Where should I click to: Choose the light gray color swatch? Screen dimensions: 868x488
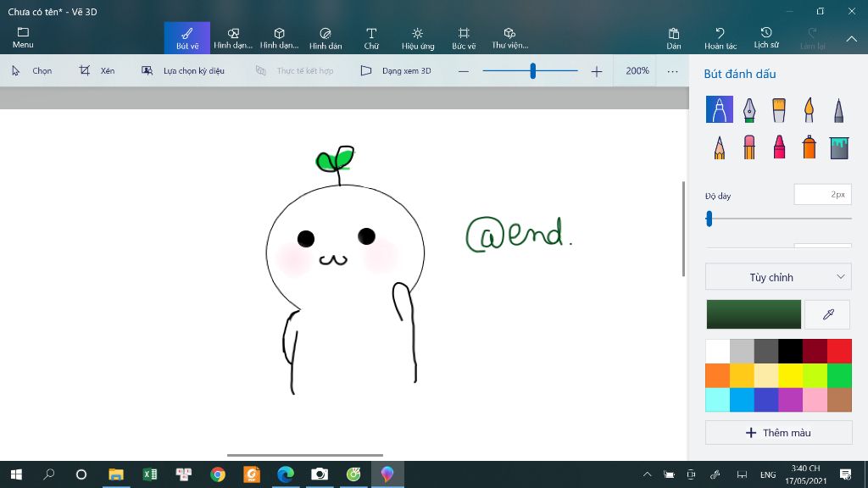[x=742, y=351]
